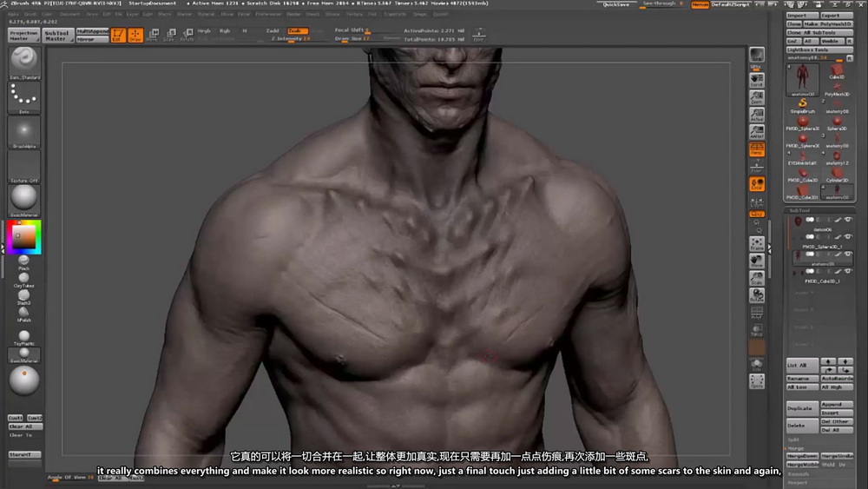Toggle Mrgb paint mode

(204, 30)
